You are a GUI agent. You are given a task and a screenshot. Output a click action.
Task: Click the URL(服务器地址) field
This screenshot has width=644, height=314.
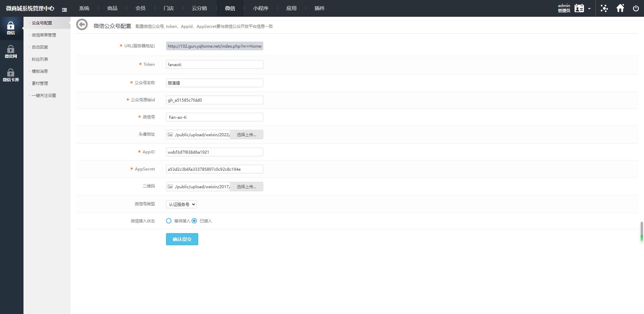(x=215, y=46)
